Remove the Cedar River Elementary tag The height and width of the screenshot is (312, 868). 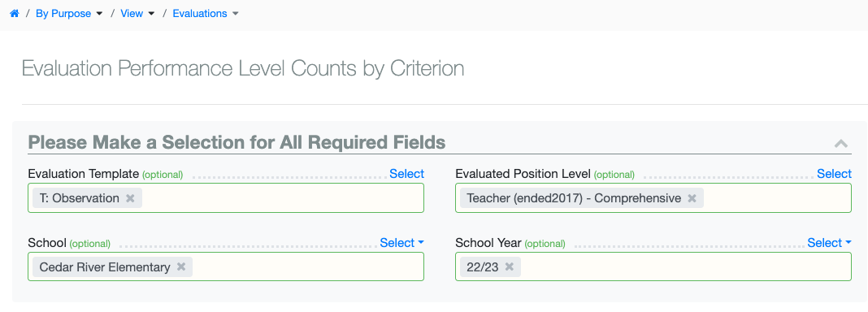tap(181, 267)
